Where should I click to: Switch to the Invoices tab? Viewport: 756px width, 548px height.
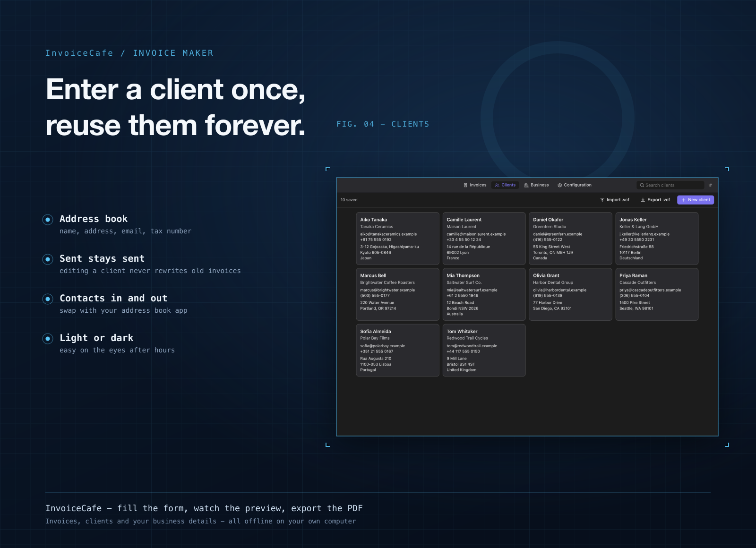[x=475, y=185]
